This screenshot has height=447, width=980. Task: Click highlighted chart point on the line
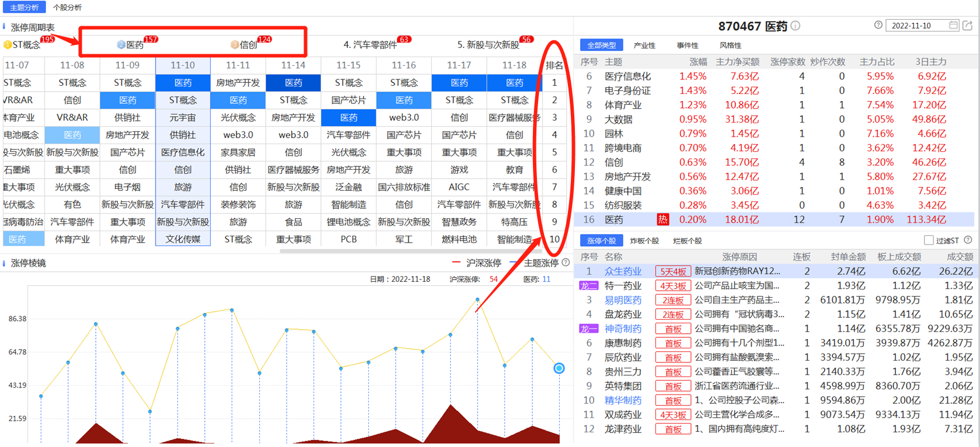[559, 368]
